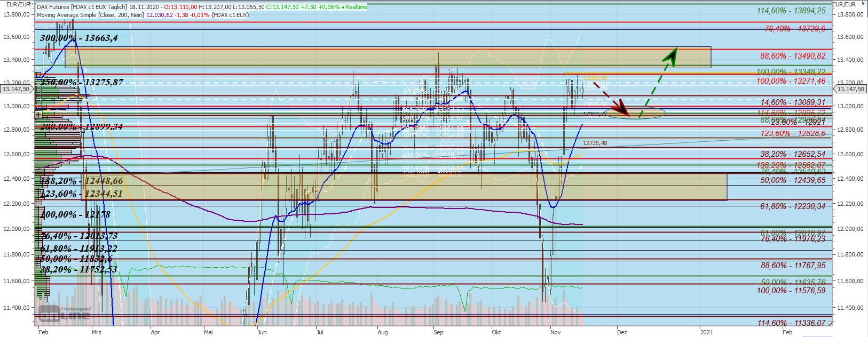This screenshot has height=337, width=868.
Task: Click the plus expand icon on left axis
Action: click(x=38, y=115)
